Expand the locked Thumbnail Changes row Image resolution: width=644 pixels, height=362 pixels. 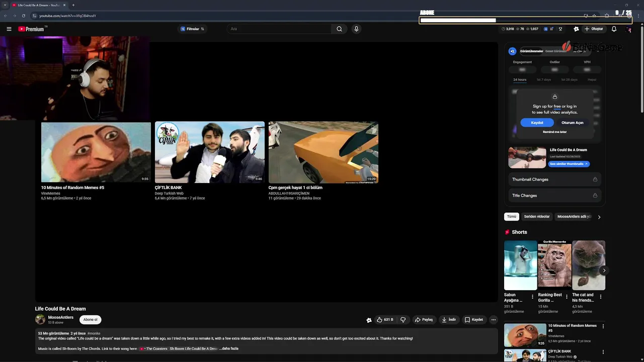click(x=554, y=179)
